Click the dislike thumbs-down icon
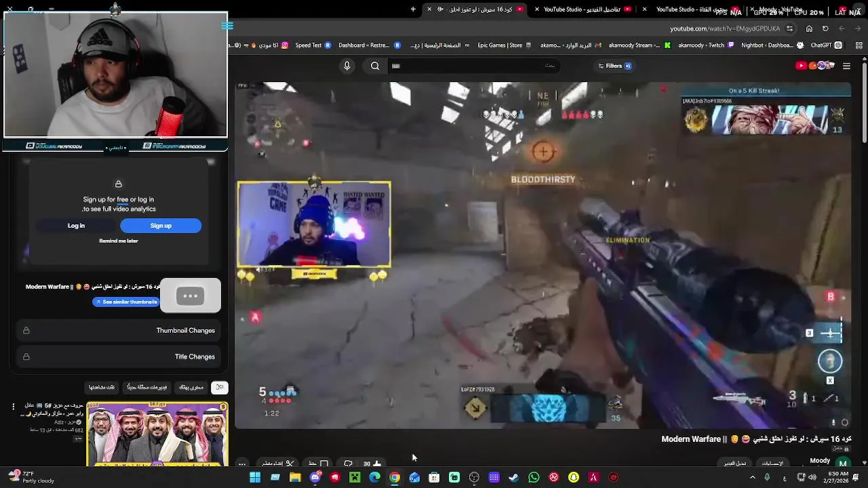This screenshot has height=488, width=868. click(349, 464)
